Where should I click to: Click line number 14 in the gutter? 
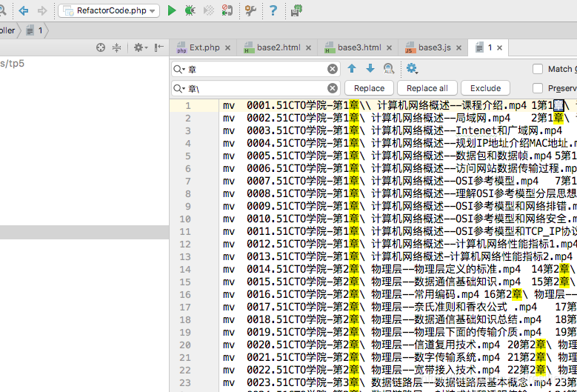pyautogui.click(x=185, y=270)
